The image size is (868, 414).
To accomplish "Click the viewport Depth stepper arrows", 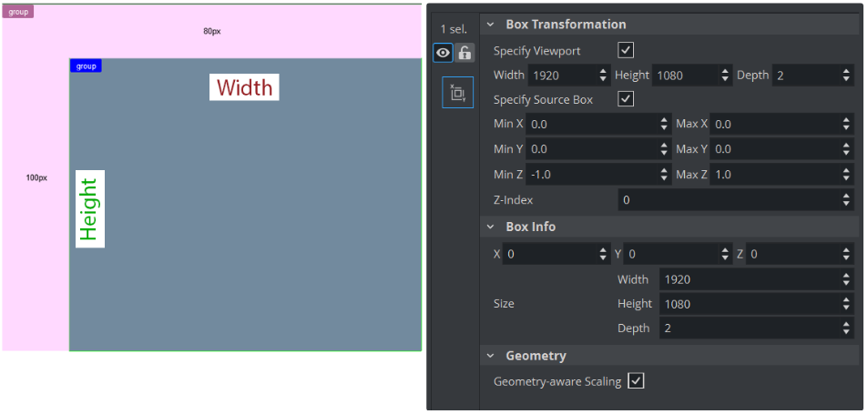I will pyautogui.click(x=846, y=76).
